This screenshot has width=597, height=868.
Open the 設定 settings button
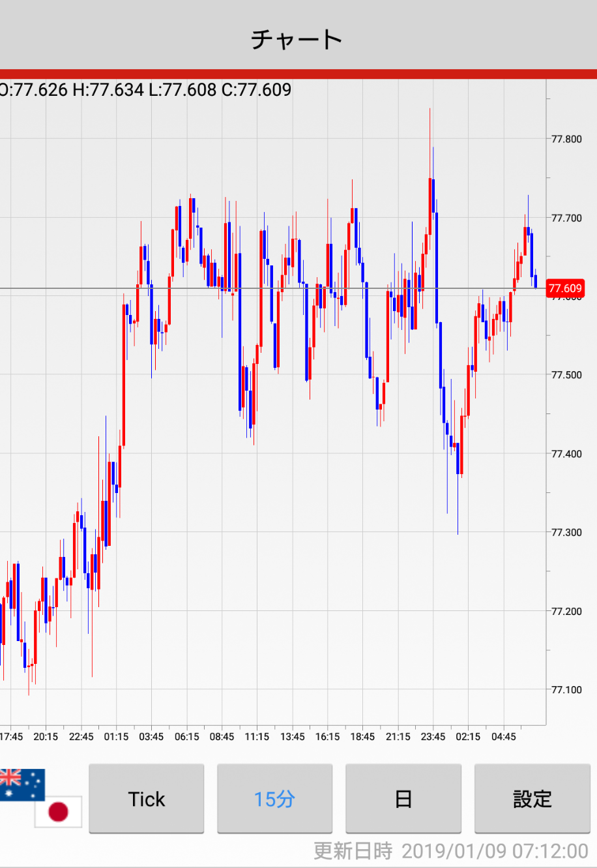tap(532, 799)
